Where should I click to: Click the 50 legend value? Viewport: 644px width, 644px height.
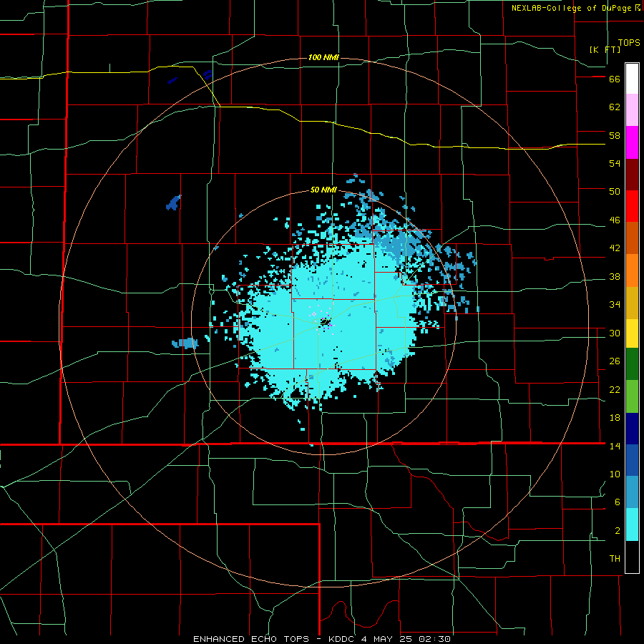[x=615, y=192]
